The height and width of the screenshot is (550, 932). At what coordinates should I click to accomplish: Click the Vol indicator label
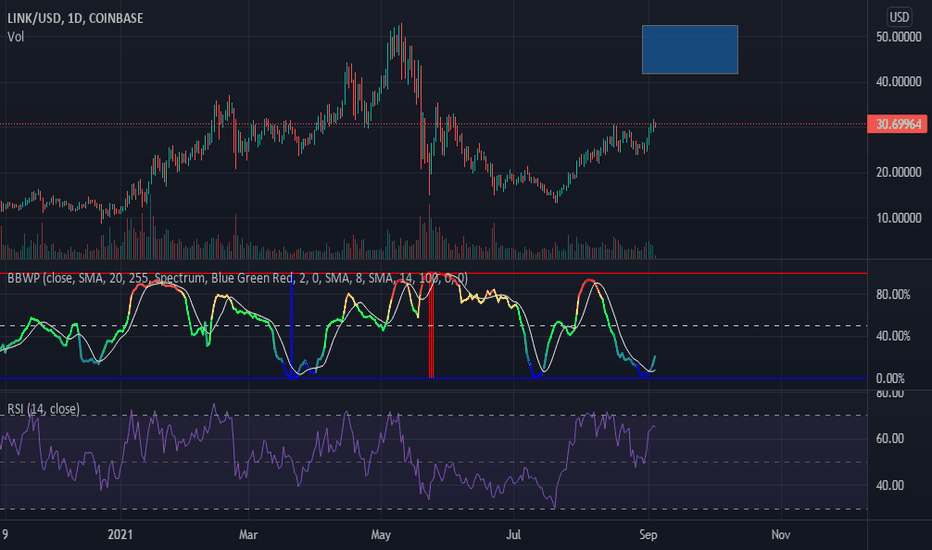pos(15,37)
